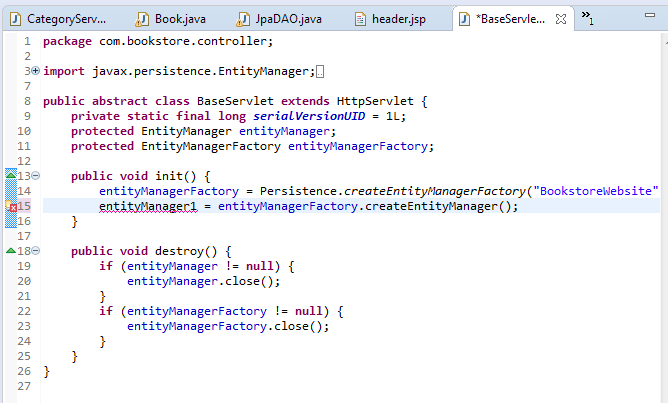This screenshot has width=668, height=403.
Task: Click override marker beside destroy() line 18
Action: (11, 250)
